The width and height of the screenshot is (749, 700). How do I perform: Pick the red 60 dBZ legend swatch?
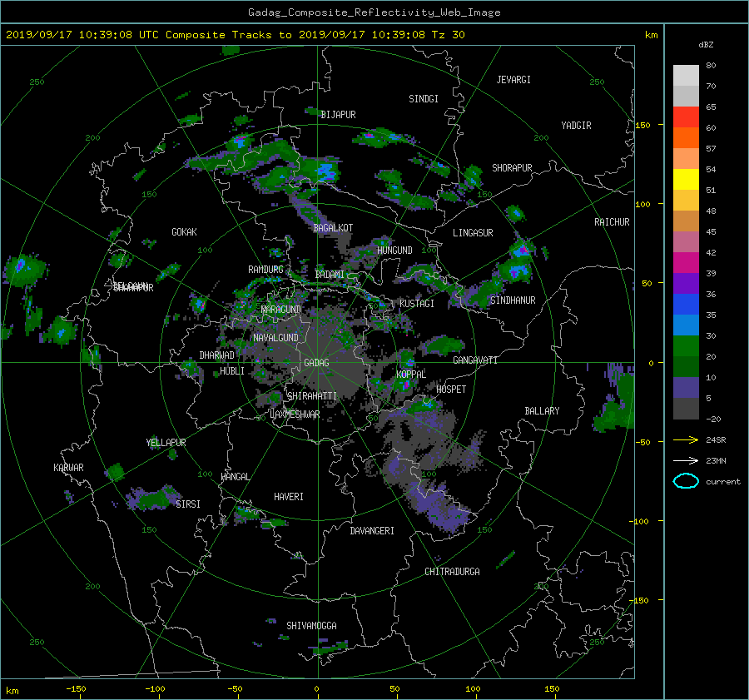pos(686,117)
